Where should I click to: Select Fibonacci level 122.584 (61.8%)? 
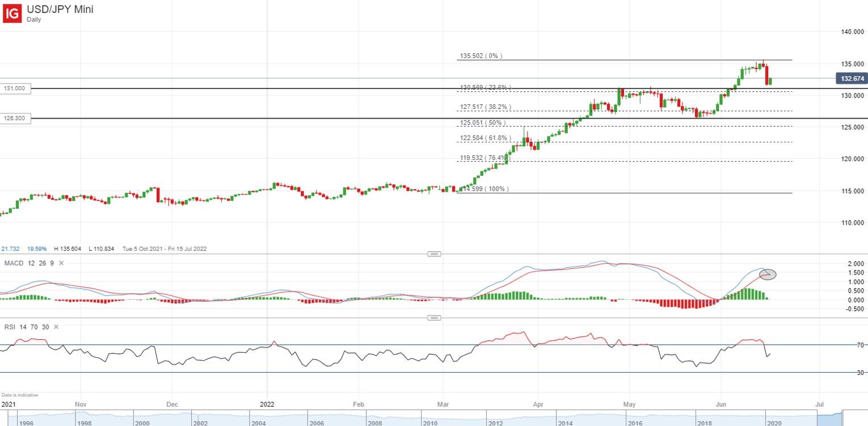(x=485, y=138)
